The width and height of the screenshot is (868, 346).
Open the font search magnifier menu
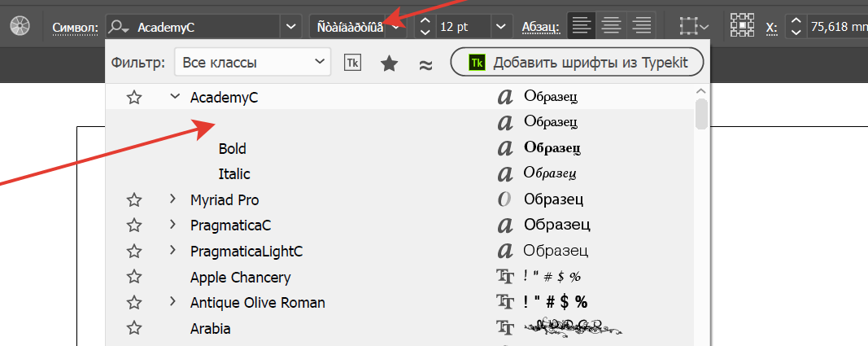tap(119, 27)
